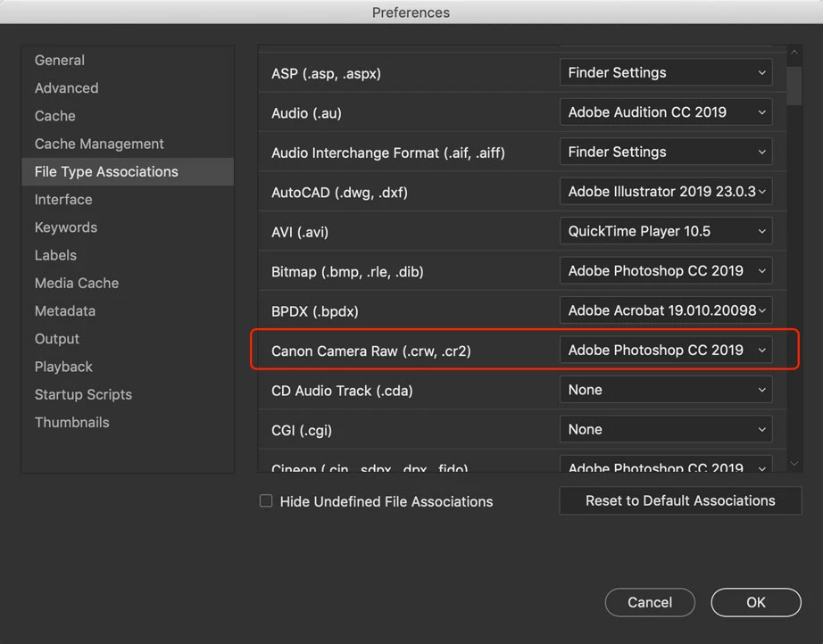Viewport: 823px width, 644px height.
Task: Click the scrollbar down arrow
Action: point(794,463)
